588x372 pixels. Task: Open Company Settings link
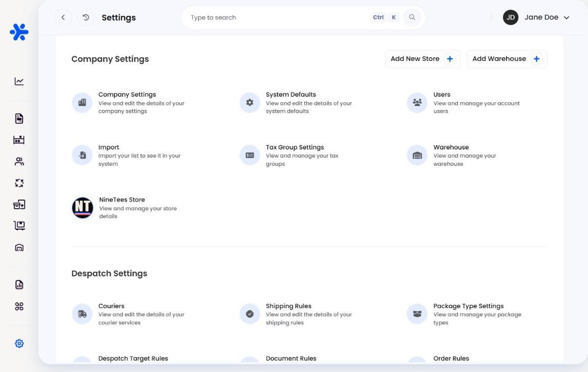coord(127,95)
